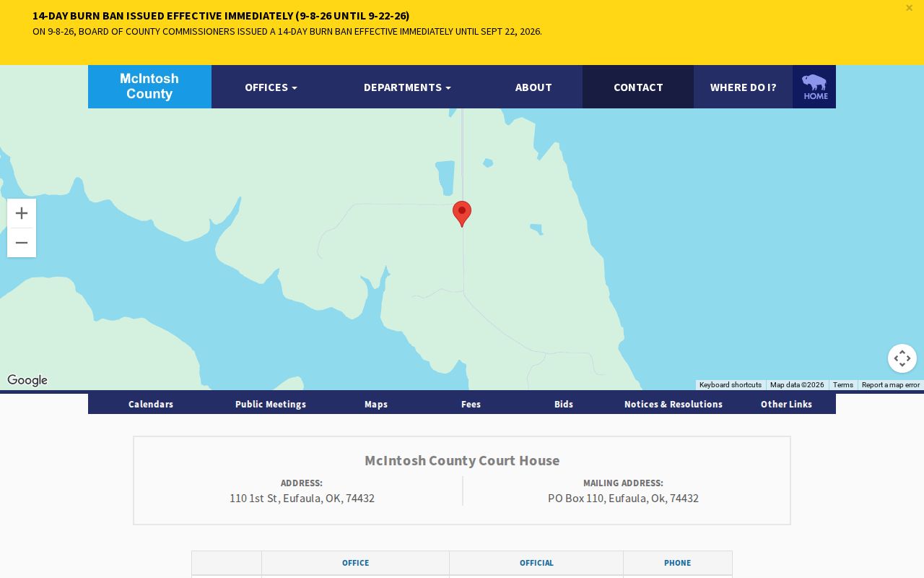Image resolution: width=924 pixels, height=578 pixels.
Task: Open the Other Links page
Action: 786,404
